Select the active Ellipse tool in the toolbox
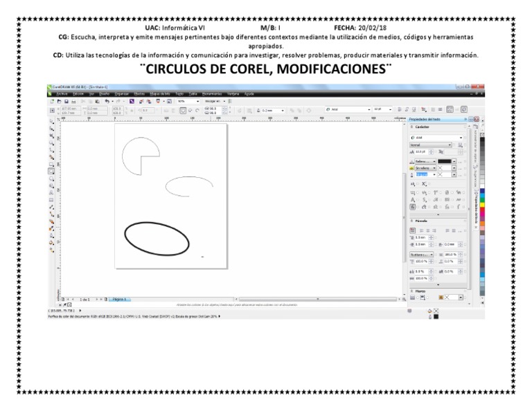Screen dimensions: 532x411 pyautogui.click(x=51, y=172)
